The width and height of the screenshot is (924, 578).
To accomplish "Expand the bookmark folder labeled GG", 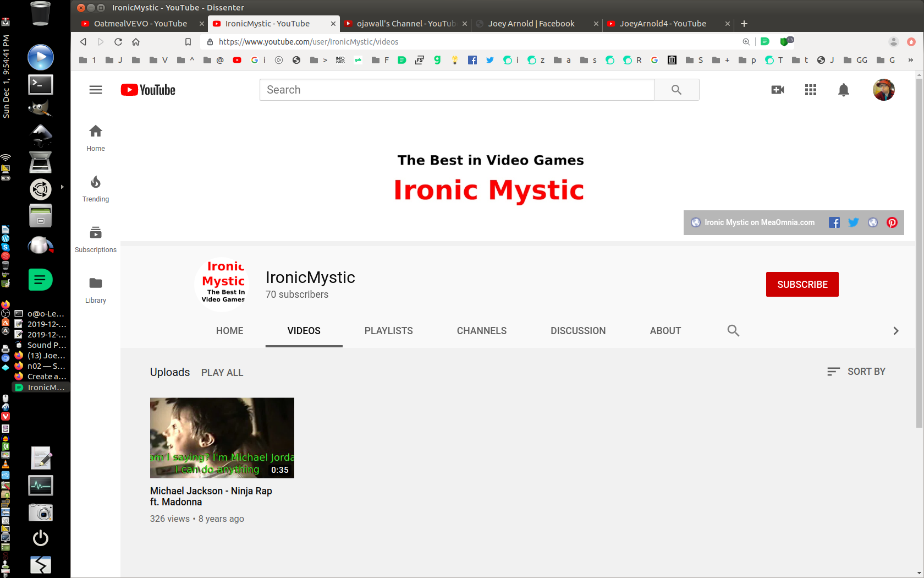I will pyautogui.click(x=856, y=60).
